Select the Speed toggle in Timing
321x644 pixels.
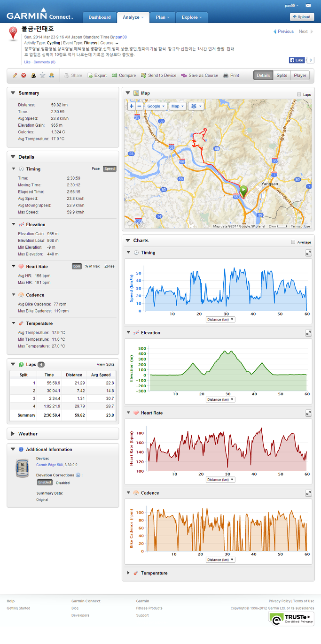pos(110,169)
